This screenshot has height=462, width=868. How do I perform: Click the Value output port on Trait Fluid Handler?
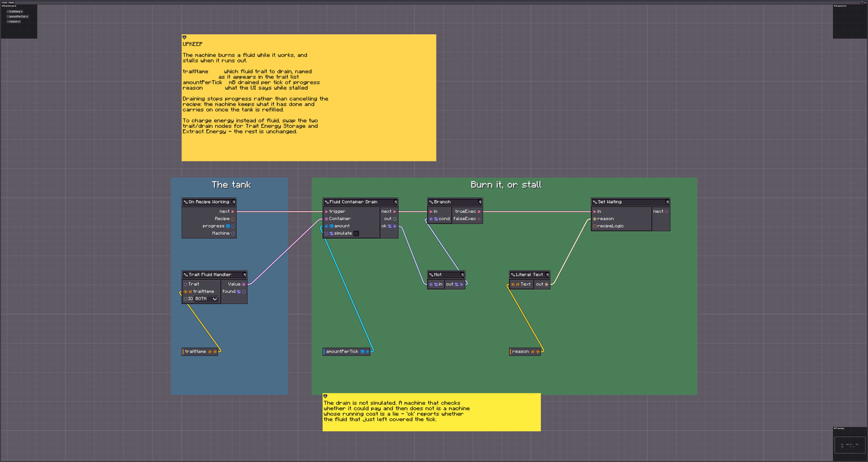click(x=244, y=284)
